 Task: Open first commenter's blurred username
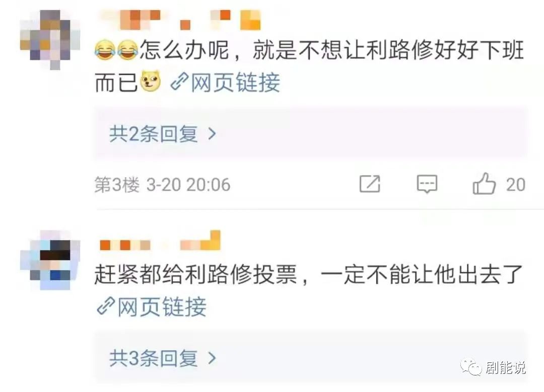tap(180, 20)
